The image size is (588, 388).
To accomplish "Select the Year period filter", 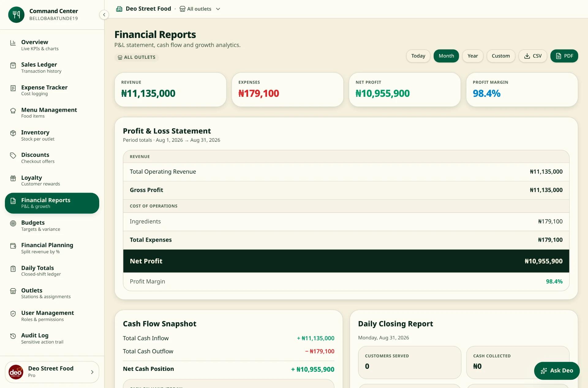I will pos(473,56).
